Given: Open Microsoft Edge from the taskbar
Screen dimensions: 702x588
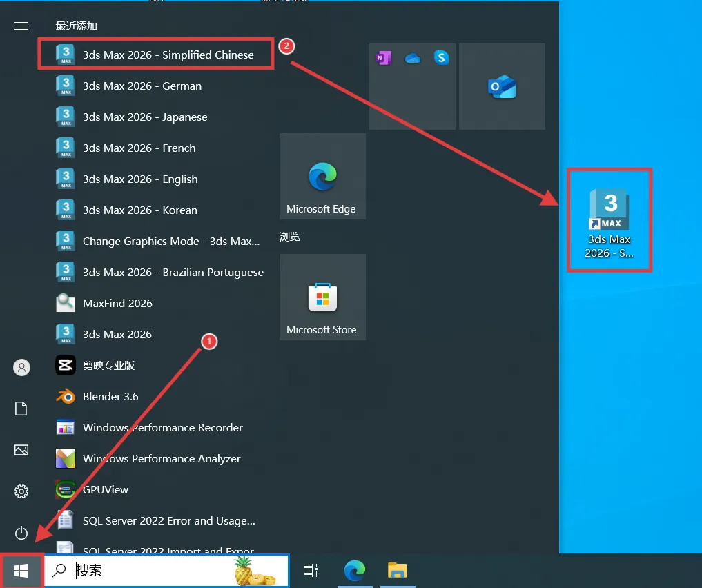Looking at the screenshot, I should [x=355, y=571].
